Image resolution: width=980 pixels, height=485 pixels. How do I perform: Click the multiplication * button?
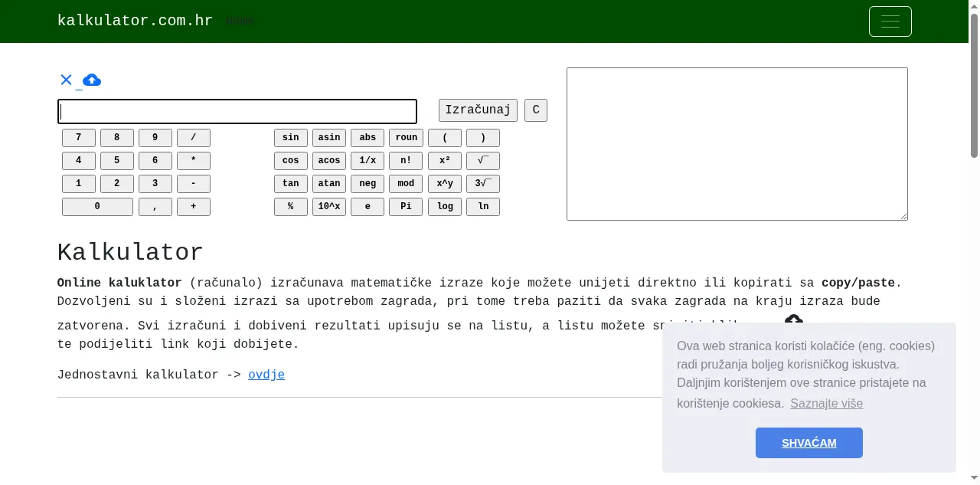pos(194,161)
